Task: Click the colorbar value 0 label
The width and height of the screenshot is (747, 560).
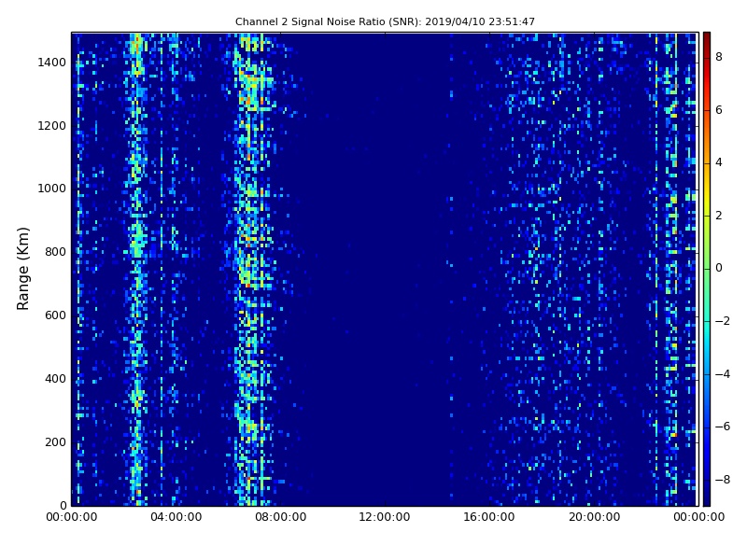Action: coord(719,268)
